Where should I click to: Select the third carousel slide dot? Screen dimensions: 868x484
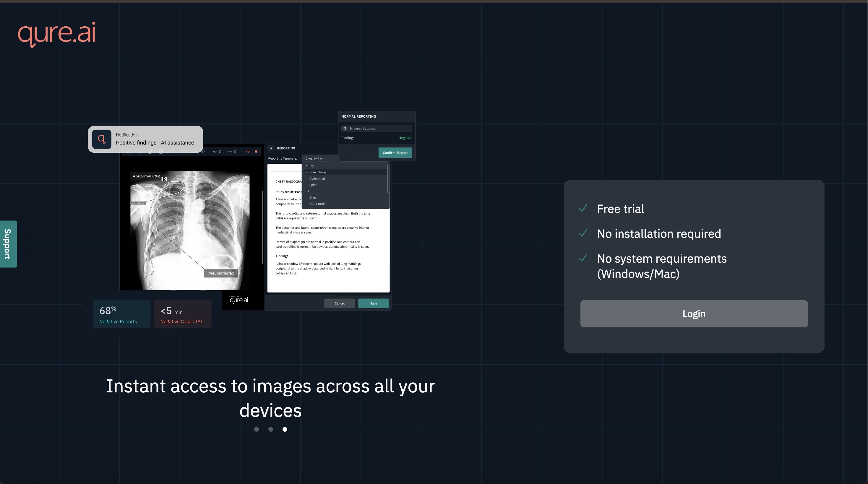285,429
